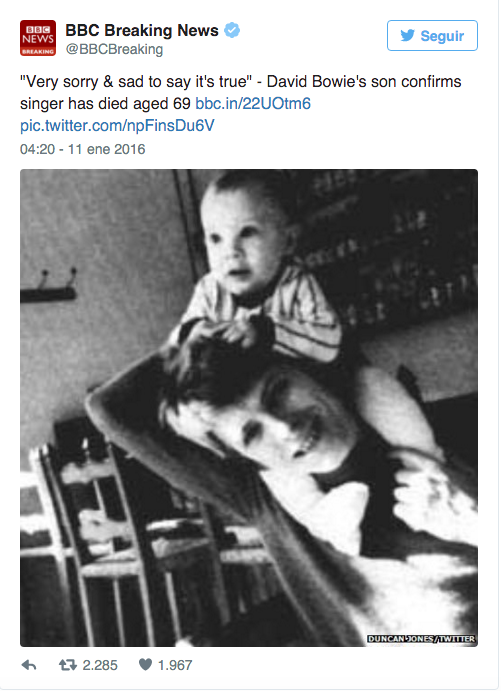Reply to the tweet with arrow icon
Viewport: 501px width, 691px height.
pos(29,665)
